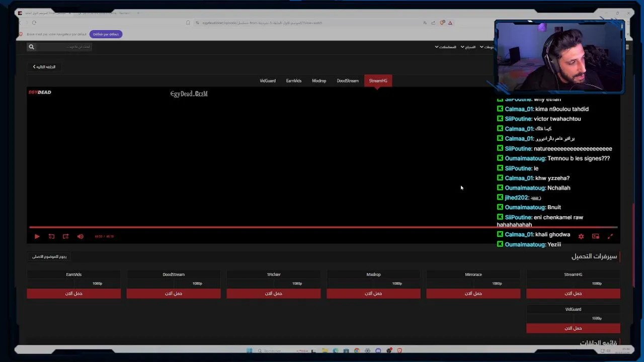
Task: Open the المدبلج dropdown menu
Action: (x=468, y=47)
